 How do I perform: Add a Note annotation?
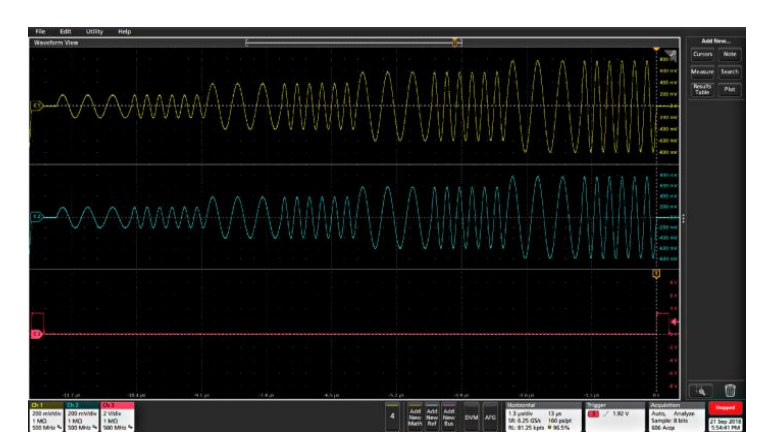pos(730,55)
